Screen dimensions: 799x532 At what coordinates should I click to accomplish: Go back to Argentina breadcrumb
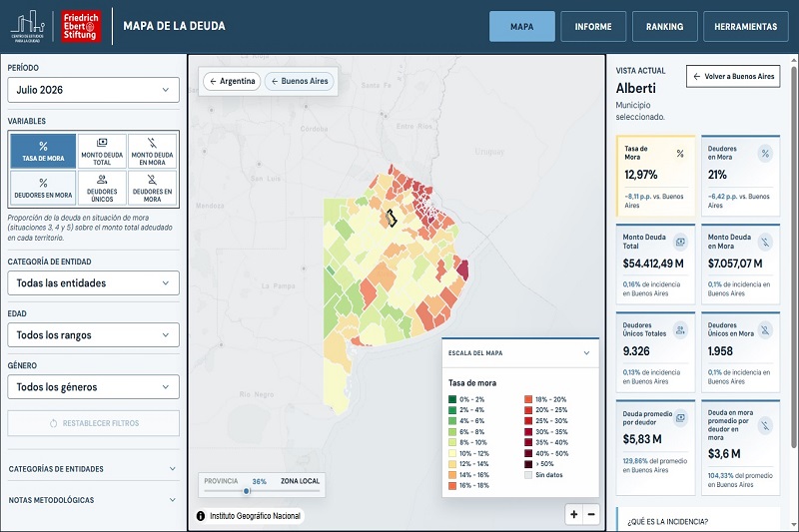[232, 81]
